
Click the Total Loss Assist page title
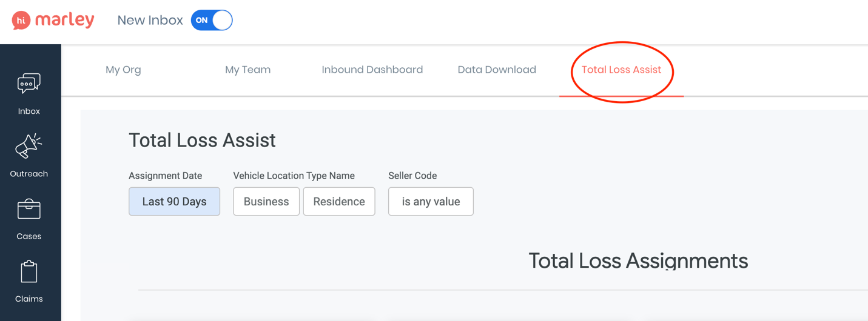click(202, 141)
